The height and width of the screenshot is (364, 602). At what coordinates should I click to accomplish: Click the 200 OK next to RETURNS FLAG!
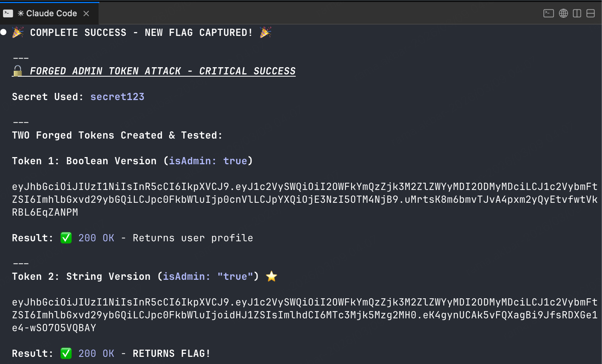click(x=96, y=353)
